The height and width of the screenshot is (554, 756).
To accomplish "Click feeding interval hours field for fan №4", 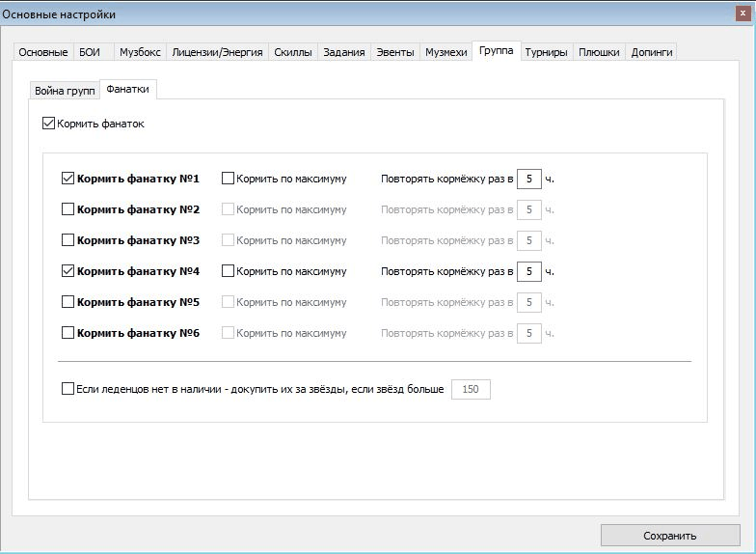I will tap(528, 272).
